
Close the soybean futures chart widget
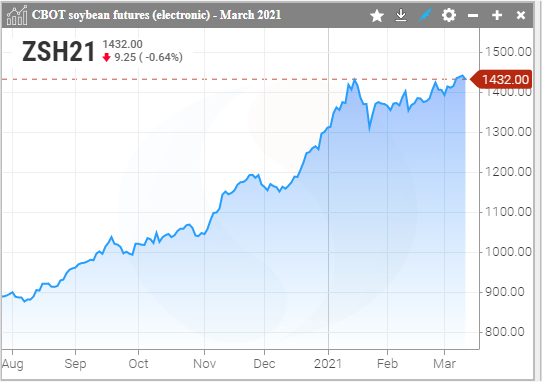click(x=521, y=15)
